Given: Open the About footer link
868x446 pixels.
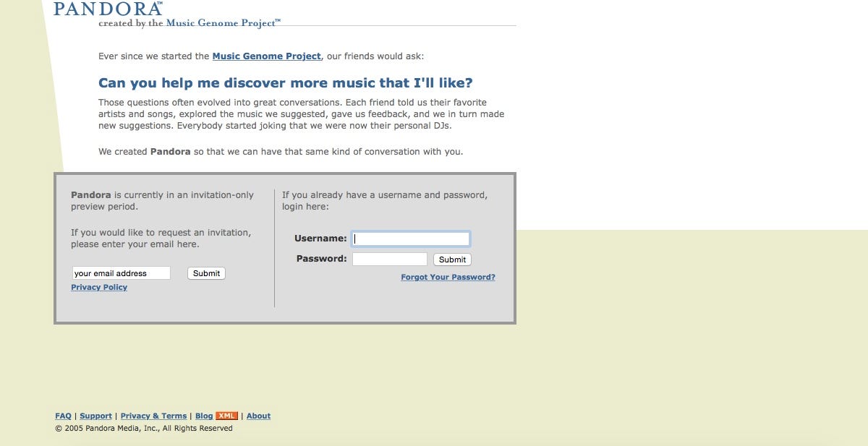Looking at the screenshot, I should 258,416.
